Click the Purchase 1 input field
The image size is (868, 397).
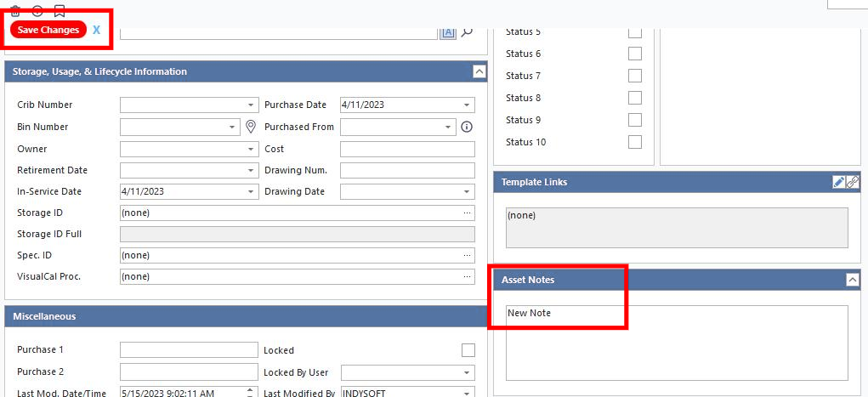point(189,350)
